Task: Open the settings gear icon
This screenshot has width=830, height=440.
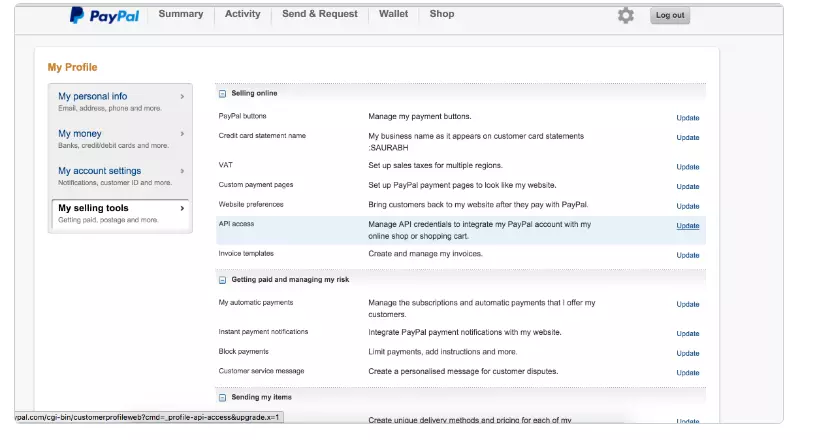Action: 626,15
